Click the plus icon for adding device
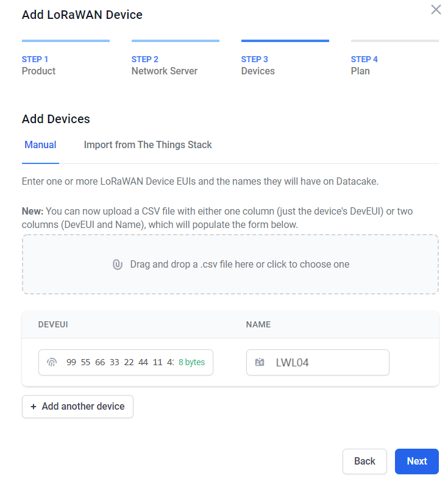The width and height of the screenshot is (448, 481). click(x=34, y=407)
